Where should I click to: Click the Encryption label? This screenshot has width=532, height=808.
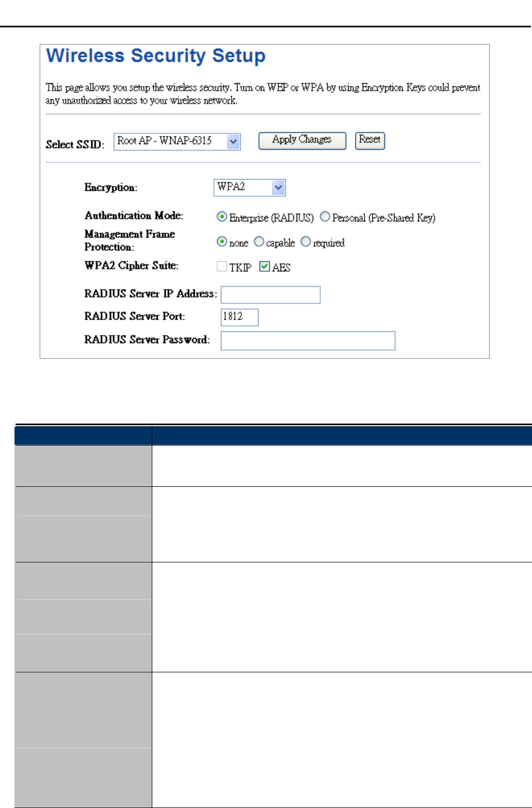(x=111, y=188)
